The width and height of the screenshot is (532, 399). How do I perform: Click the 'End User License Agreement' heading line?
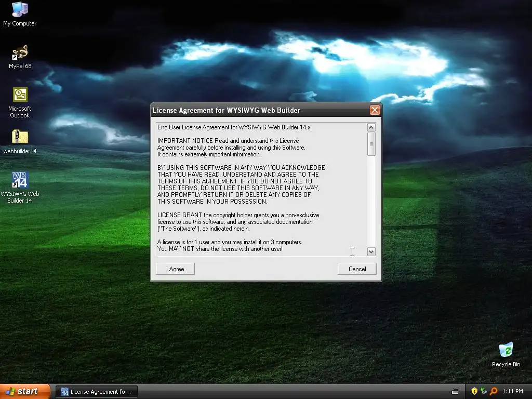click(234, 127)
